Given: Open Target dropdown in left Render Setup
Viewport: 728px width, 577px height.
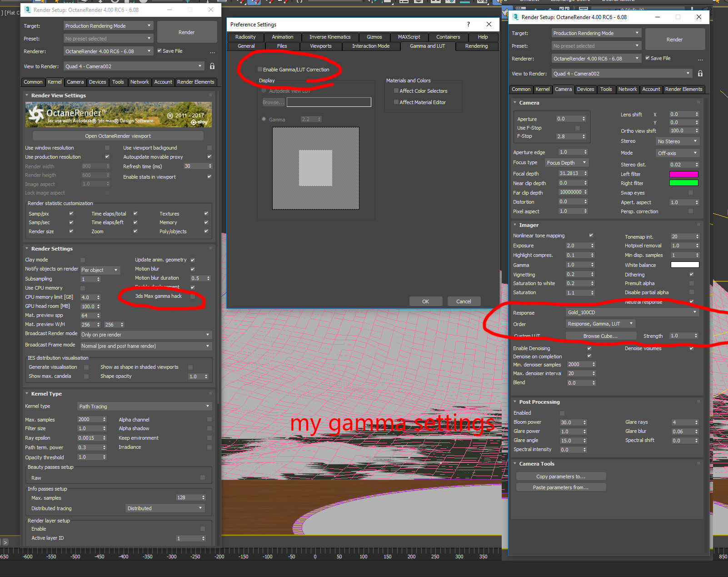Looking at the screenshot, I should tap(108, 26).
